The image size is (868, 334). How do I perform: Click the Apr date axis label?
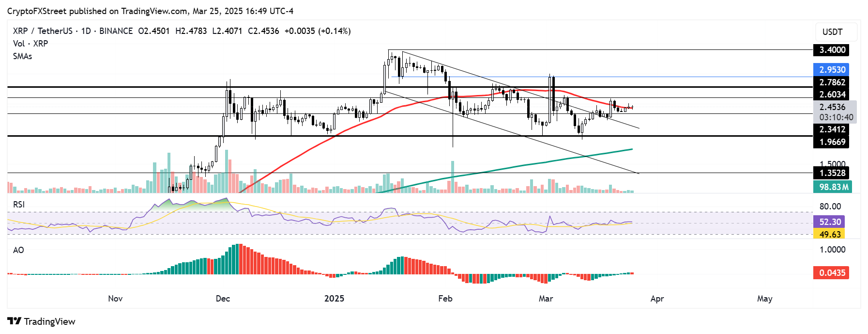(657, 299)
